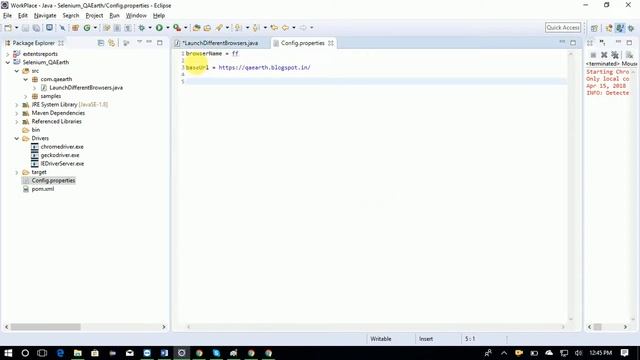
Task: Click the Last Edit Location icon
Action: click(x=274, y=28)
